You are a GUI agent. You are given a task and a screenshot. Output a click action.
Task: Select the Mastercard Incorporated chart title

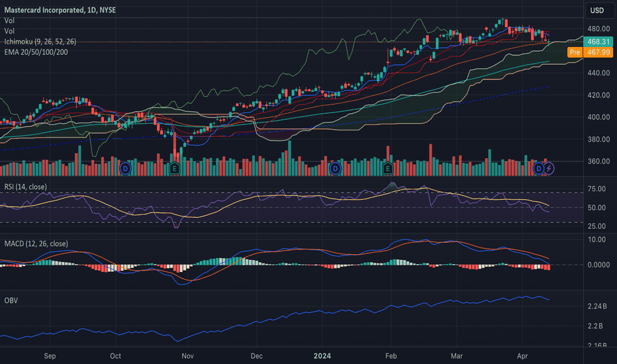coord(60,10)
